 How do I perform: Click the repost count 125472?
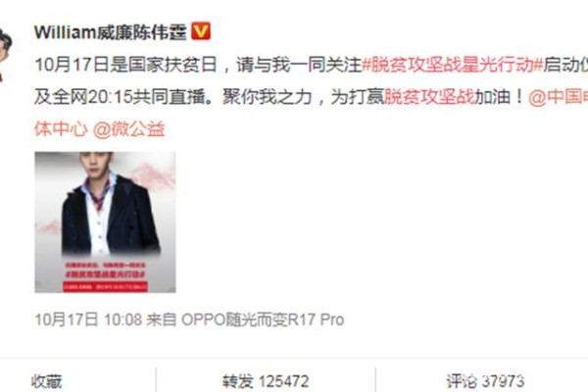pos(283,381)
